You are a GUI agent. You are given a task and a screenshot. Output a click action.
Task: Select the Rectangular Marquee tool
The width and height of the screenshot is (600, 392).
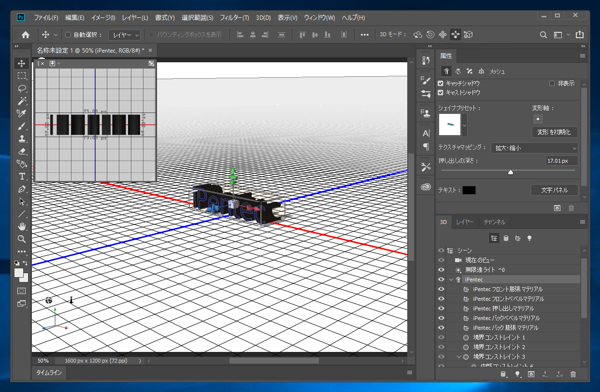click(x=22, y=76)
